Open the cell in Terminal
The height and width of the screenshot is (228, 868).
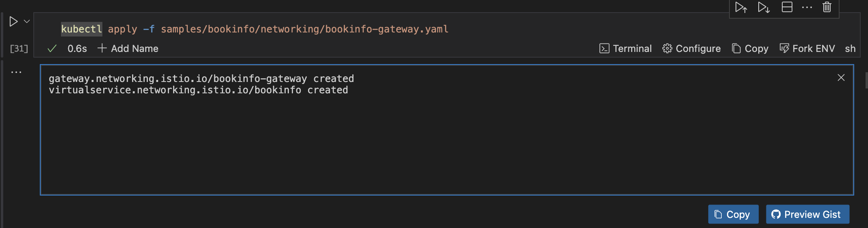point(626,49)
